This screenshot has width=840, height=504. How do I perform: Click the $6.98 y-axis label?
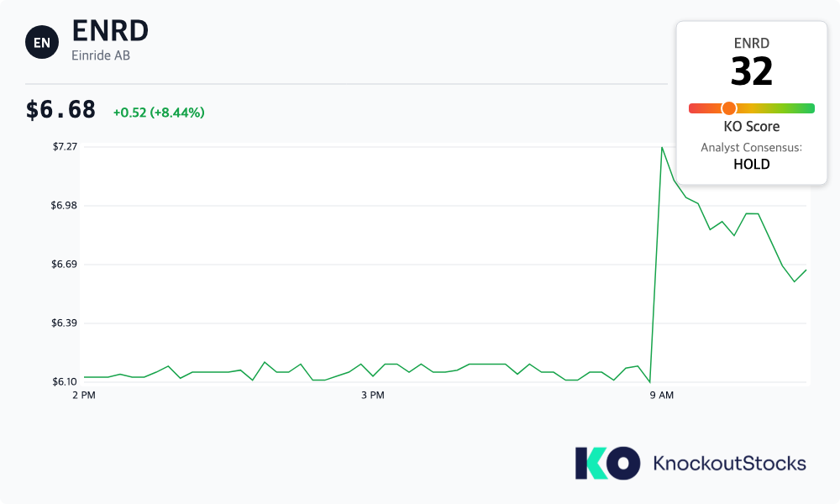(x=65, y=206)
